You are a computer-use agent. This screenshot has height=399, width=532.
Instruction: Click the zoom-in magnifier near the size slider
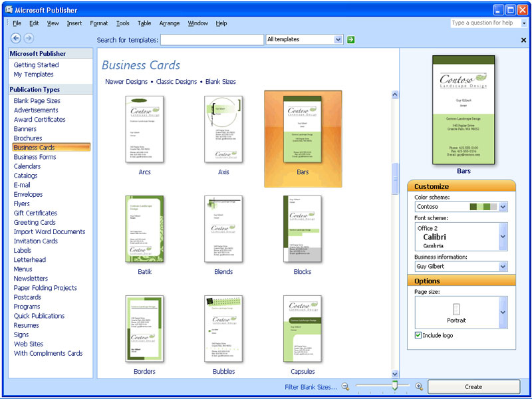point(419,386)
